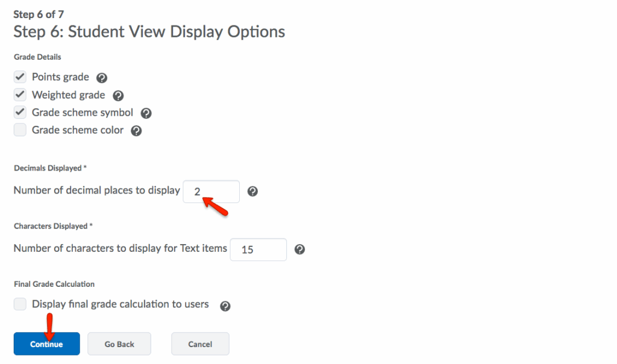This screenshot has width=617, height=364.
Task: Disable the Weighted grade checkbox
Action: (20, 95)
